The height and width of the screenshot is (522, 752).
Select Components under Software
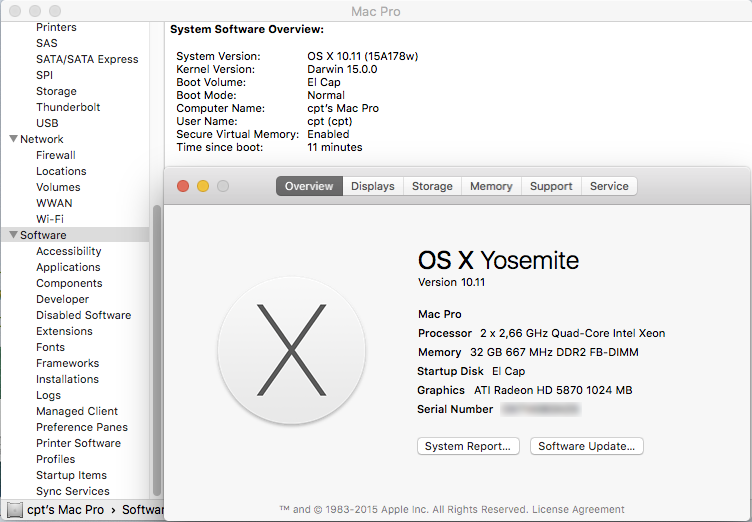click(69, 283)
